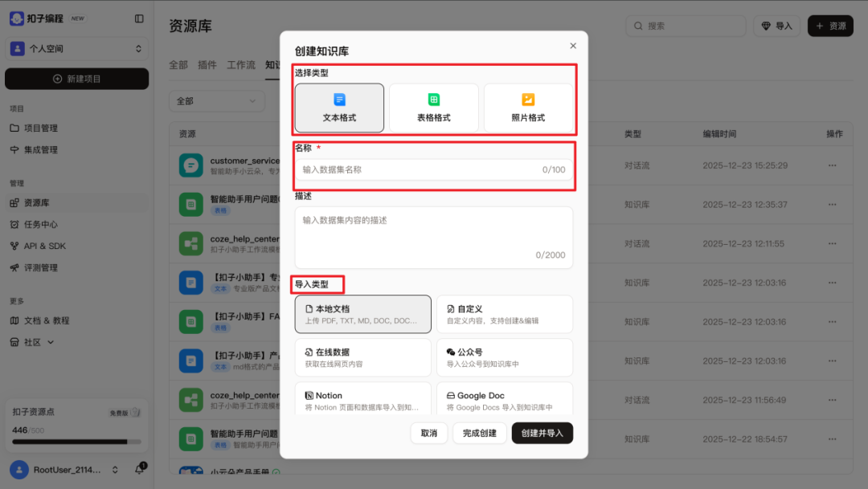Select the 照片格式 type card
Image resolution: width=868 pixels, height=489 pixels.
coord(528,108)
